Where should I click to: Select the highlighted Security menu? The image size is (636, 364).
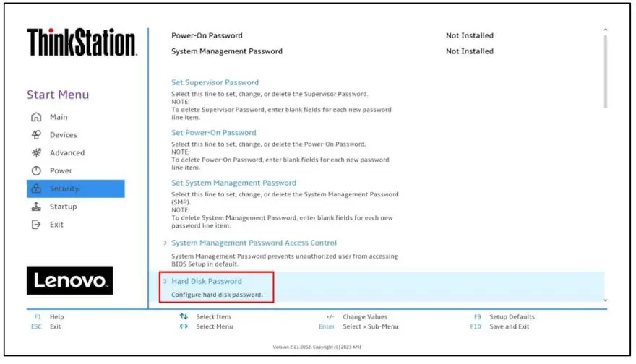point(75,188)
